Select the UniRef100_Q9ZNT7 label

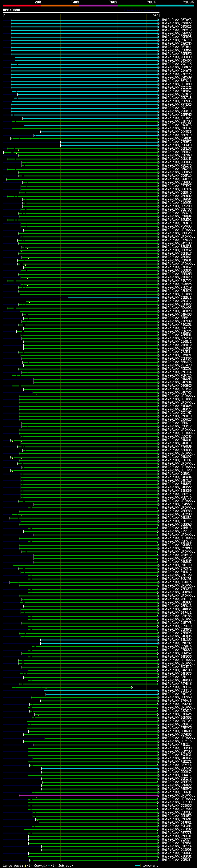(176, 94)
